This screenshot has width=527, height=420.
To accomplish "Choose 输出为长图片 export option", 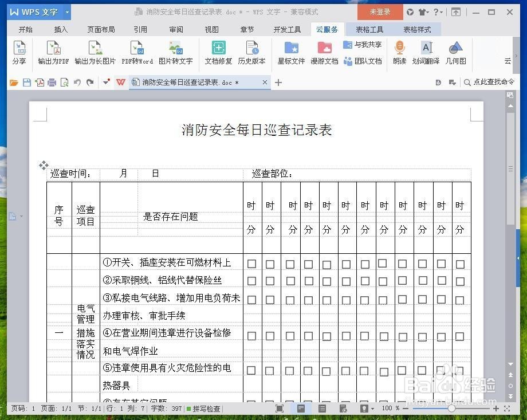I will click(x=95, y=52).
